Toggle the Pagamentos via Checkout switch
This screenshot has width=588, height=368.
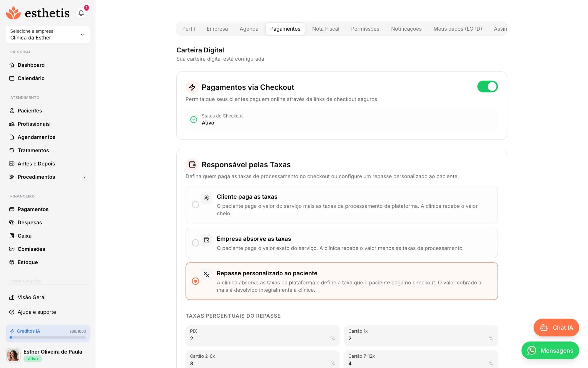click(x=487, y=87)
